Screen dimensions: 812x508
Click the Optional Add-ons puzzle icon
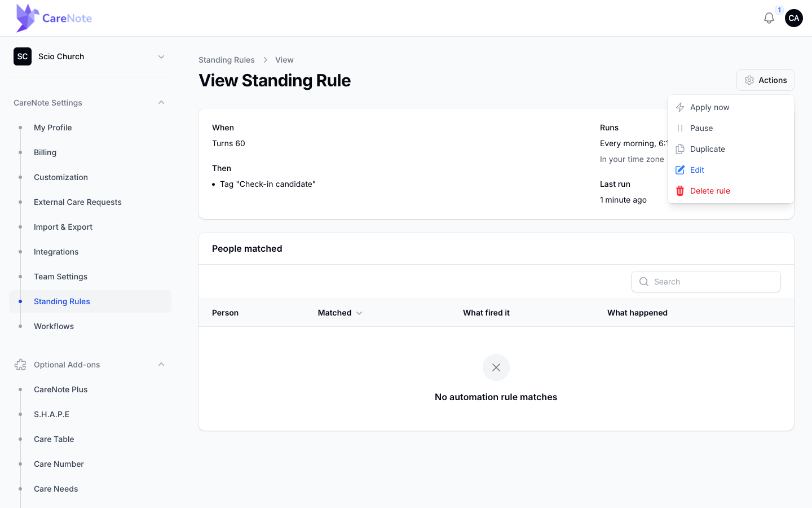point(20,365)
